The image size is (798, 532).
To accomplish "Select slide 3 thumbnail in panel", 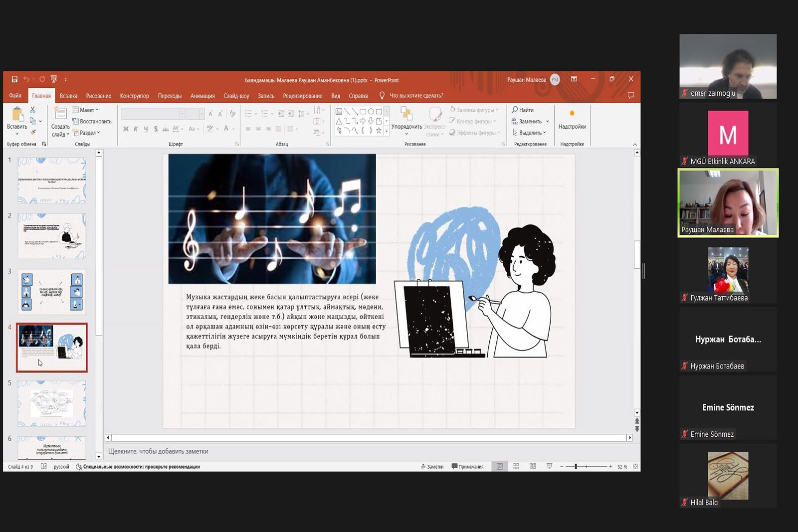I will [52, 292].
